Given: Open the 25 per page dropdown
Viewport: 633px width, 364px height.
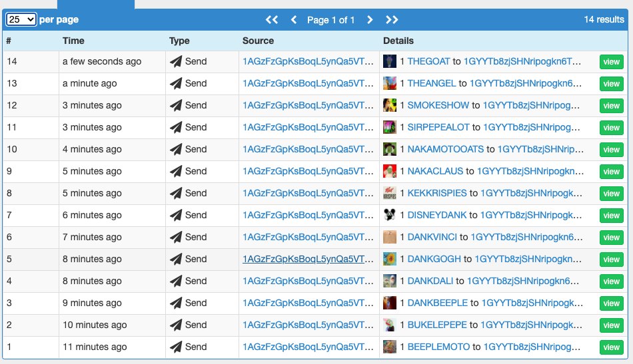Looking at the screenshot, I should pyautogui.click(x=21, y=19).
